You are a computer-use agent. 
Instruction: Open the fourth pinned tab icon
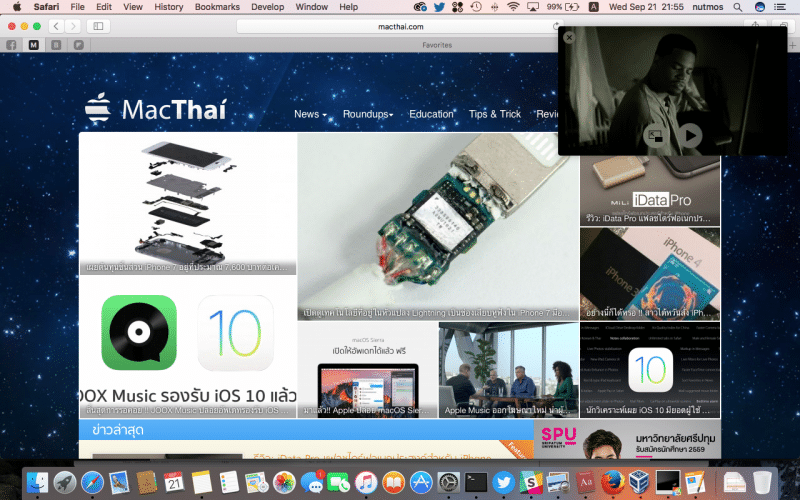[x=79, y=45]
